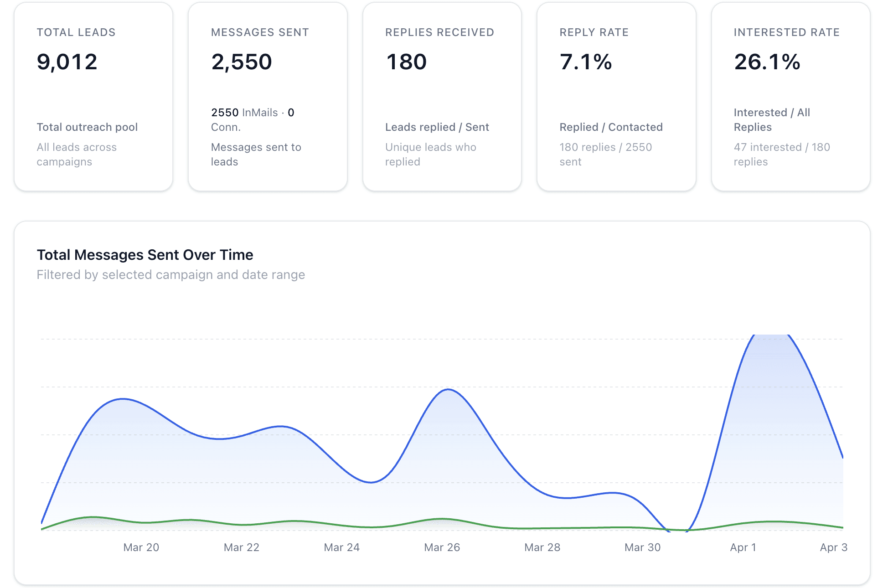Select the 2,550 messages sent value
This screenshot has height=588, width=888.
click(x=242, y=62)
